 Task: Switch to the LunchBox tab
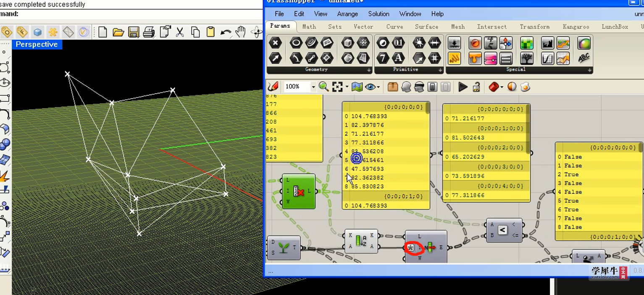(x=615, y=26)
